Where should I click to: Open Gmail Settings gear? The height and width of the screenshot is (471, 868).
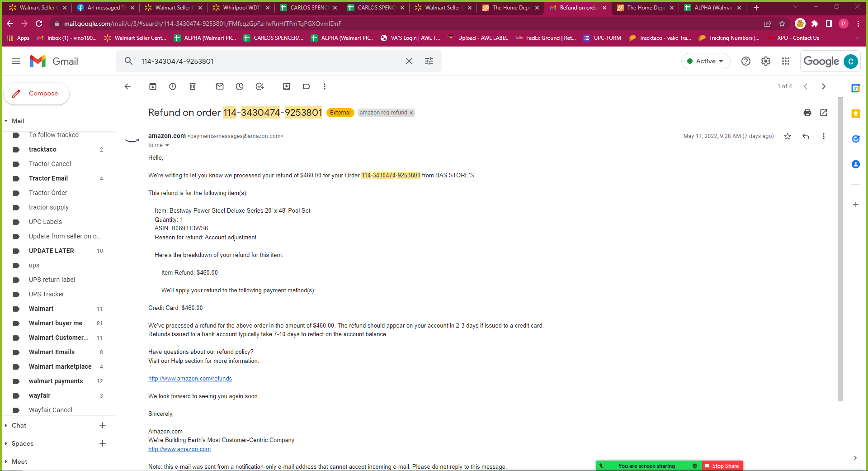(766, 61)
